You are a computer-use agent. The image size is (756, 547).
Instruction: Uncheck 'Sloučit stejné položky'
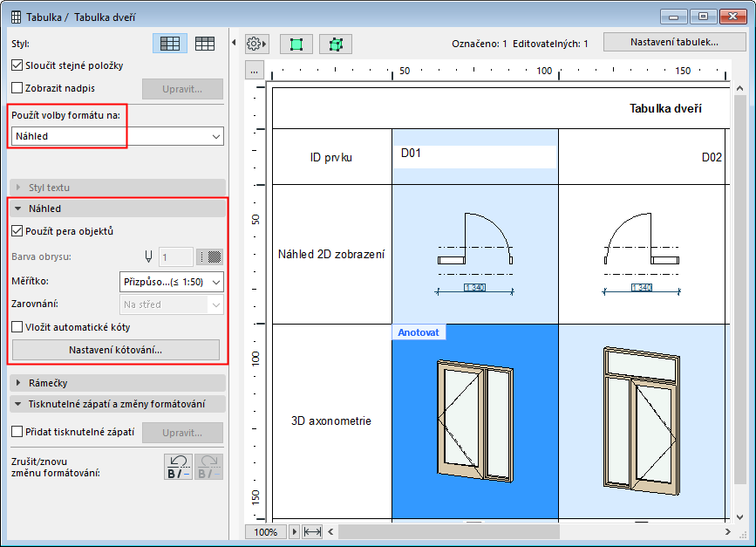pyautogui.click(x=17, y=65)
